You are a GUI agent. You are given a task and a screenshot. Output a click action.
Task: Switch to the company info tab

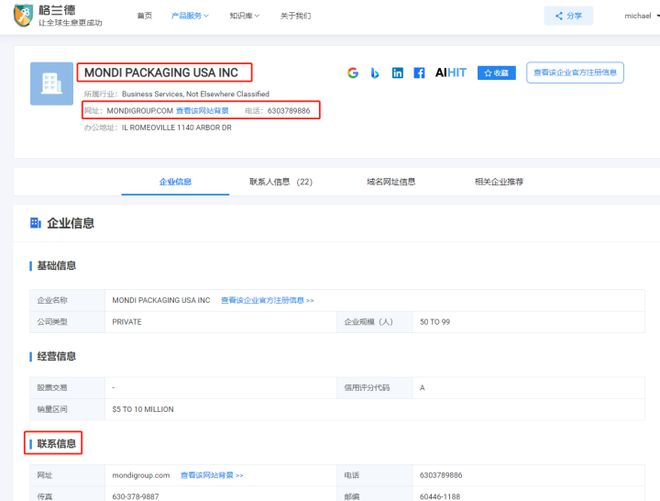(176, 182)
